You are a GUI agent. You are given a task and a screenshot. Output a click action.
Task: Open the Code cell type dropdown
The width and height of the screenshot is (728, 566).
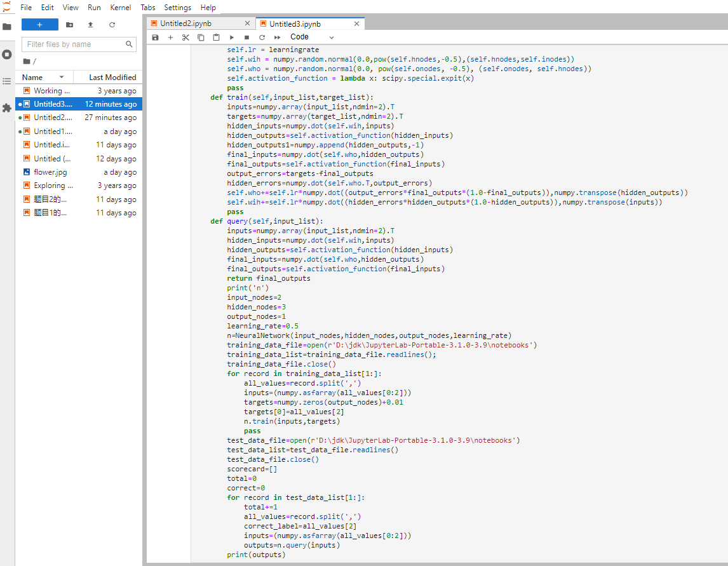[311, 37]
